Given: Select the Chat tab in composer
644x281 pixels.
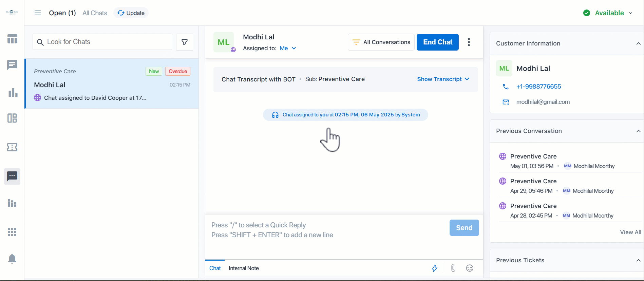Looking at the screenshot, I should 215,268.
